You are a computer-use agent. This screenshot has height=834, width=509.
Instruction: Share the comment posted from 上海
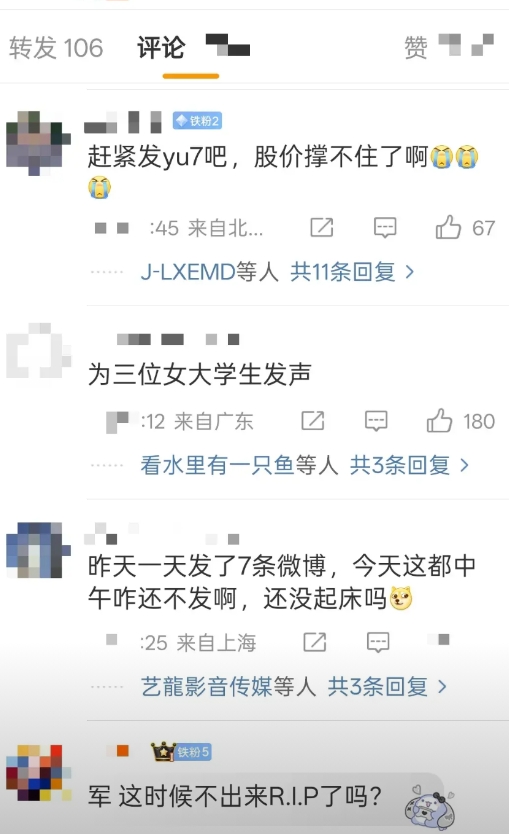(x=315, y=643)
